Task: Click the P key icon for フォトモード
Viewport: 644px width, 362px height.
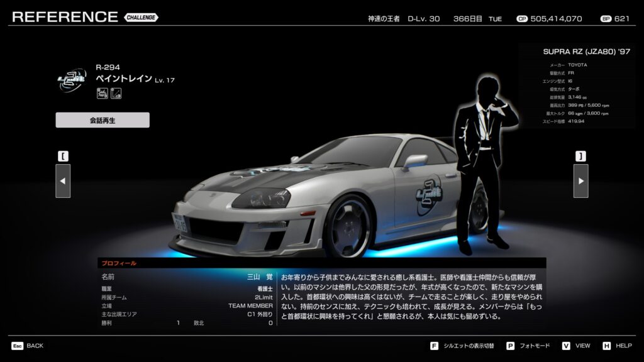Action: [x=510, y=346]
